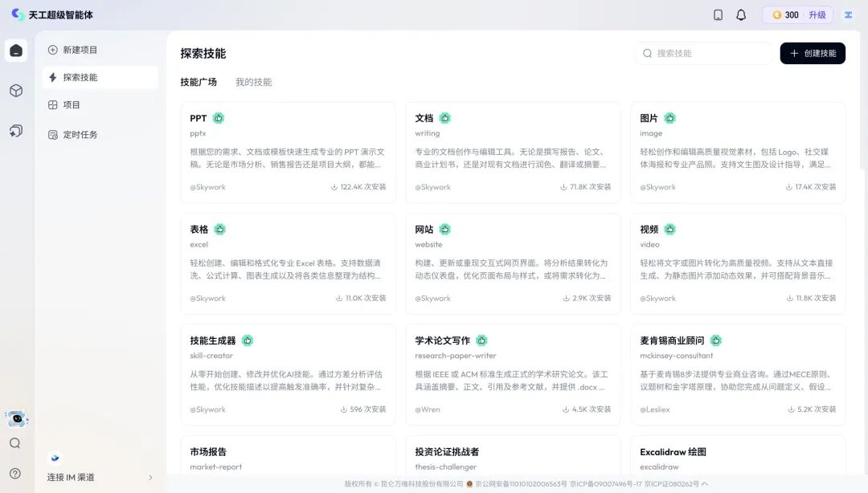Screen dimensions: 868x493
Task: Click the green badge next to PPT
Action: coord(219,118)
